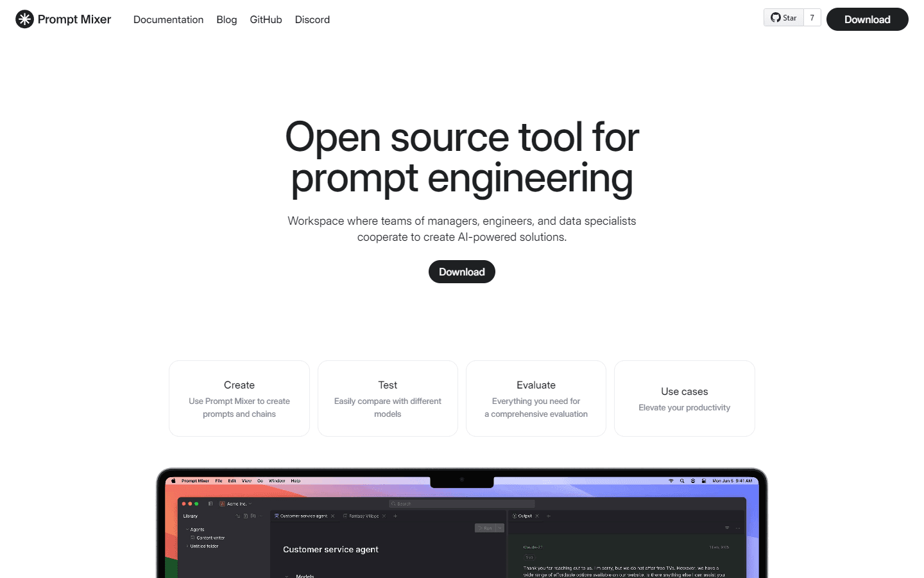Click the Prompt Mixer brand name text
Image resolution: width=924 pixels, height=578 pixels.
tap(74, 19)
